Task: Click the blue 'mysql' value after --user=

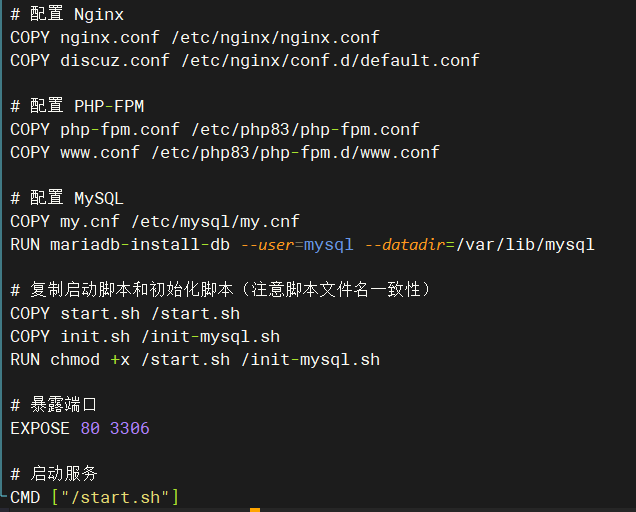Action: pyautogui.click(x=329, y=245)
